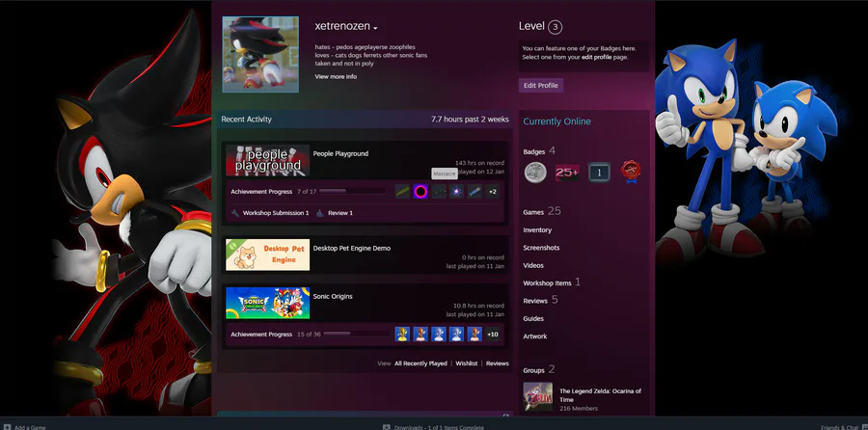Open Reviews 5 in sidebar

tap(540, 301)
